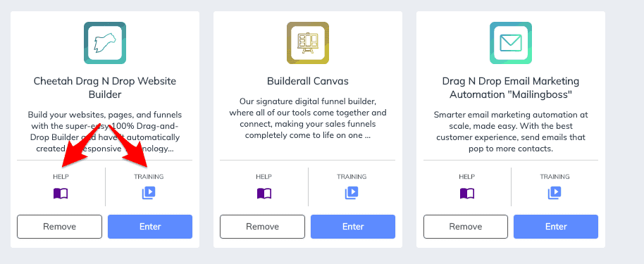The width and height of the screenshot is (644, 264).
Task: Open Mailingboss training video icon
Action: coord(555,193)
